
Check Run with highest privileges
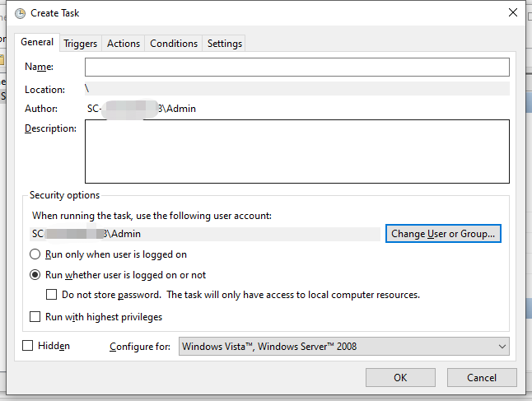35,317
